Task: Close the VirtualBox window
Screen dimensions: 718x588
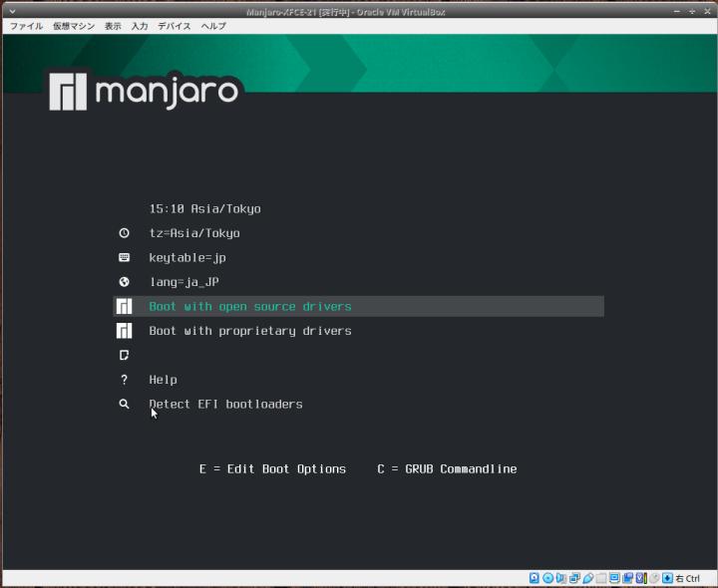Action: pos(707,11)
